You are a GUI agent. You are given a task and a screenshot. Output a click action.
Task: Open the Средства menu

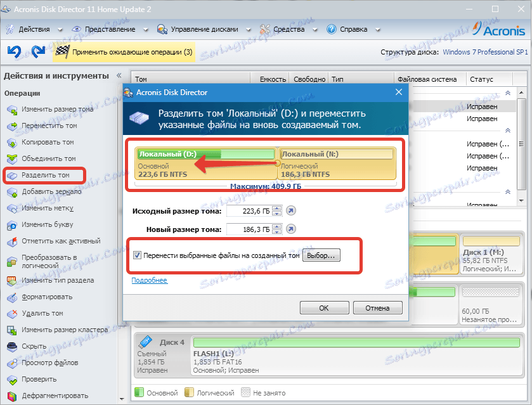coord(289,30)
